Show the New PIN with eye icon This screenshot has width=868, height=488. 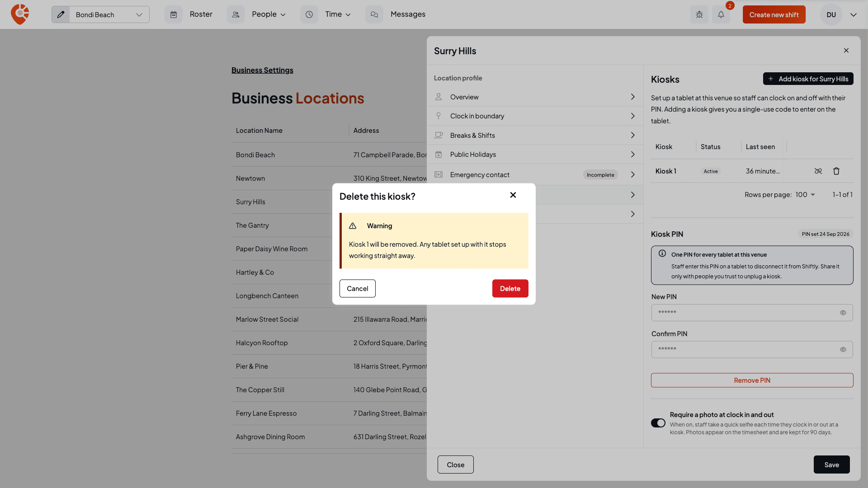843,313
